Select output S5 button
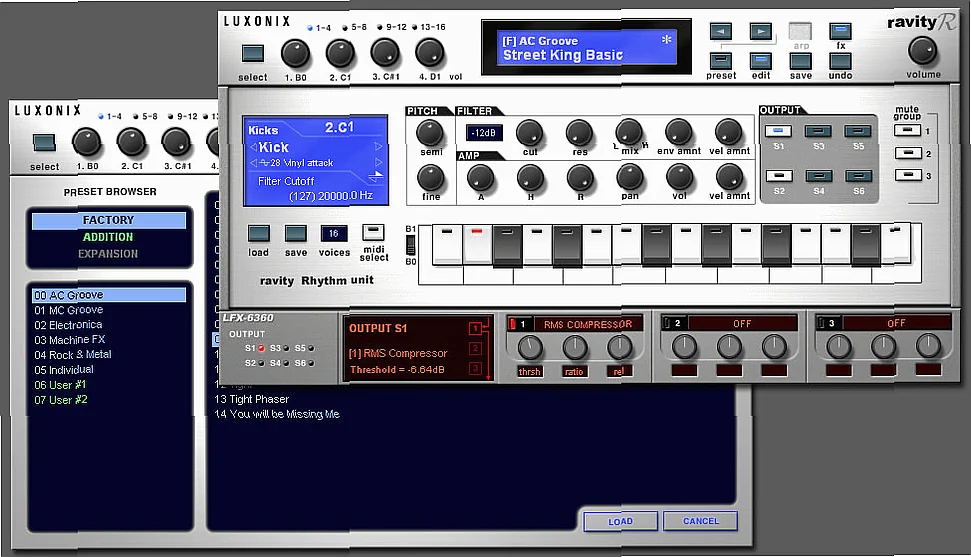This screenshot has width=971, height=557. [858, 131]
